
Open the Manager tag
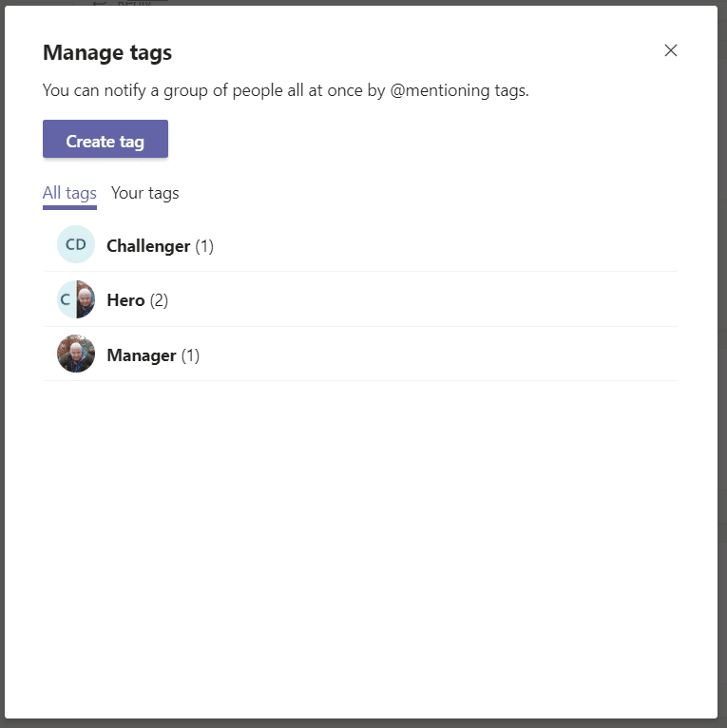[142, 355]
